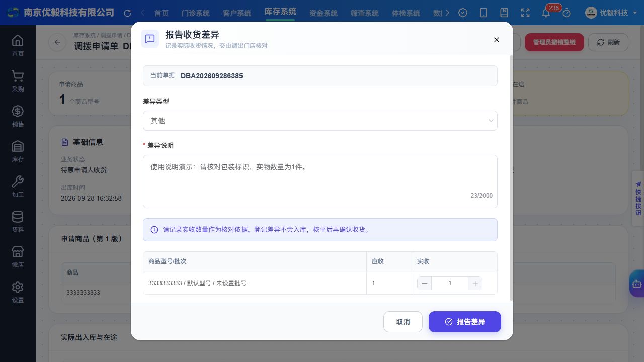Open the 快捷按钮 side panel tab

point(638,198)
